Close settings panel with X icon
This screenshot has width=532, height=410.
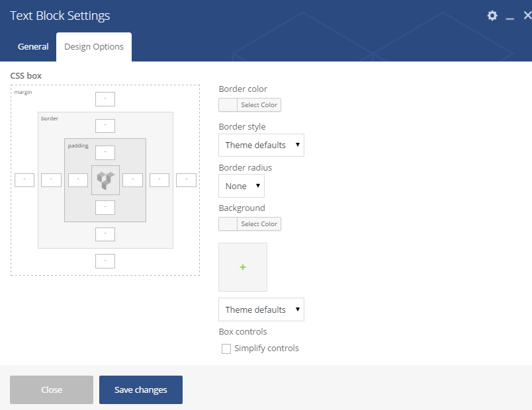click(527, 15)
